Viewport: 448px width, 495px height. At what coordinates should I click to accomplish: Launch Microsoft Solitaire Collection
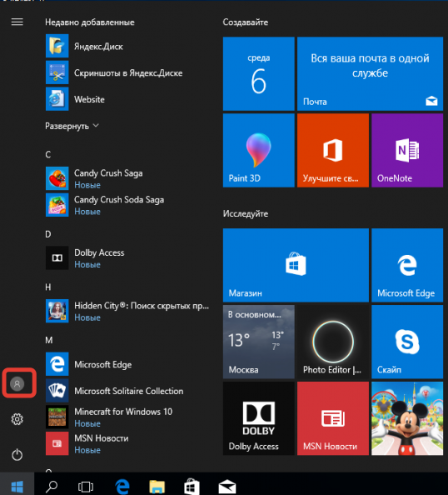[127, 391]
